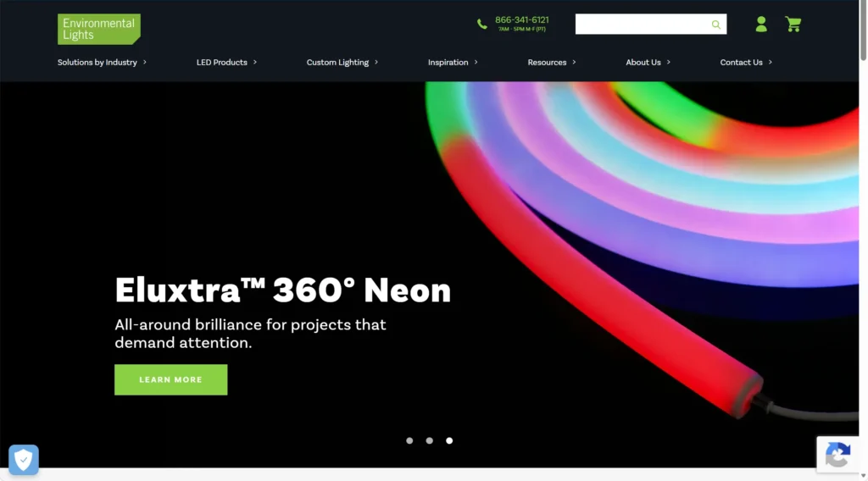Select the first carousel slide dot
This screenshot has width=868, height=481.
[409, 440]
